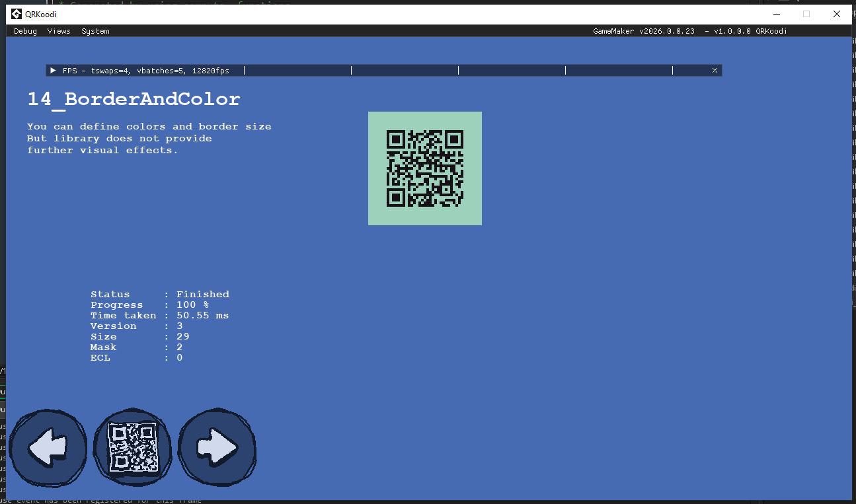The width and height of the screenshot is (856, 504).
Task: Expand the FPS debug overlay play triangle
Action: 54,70
